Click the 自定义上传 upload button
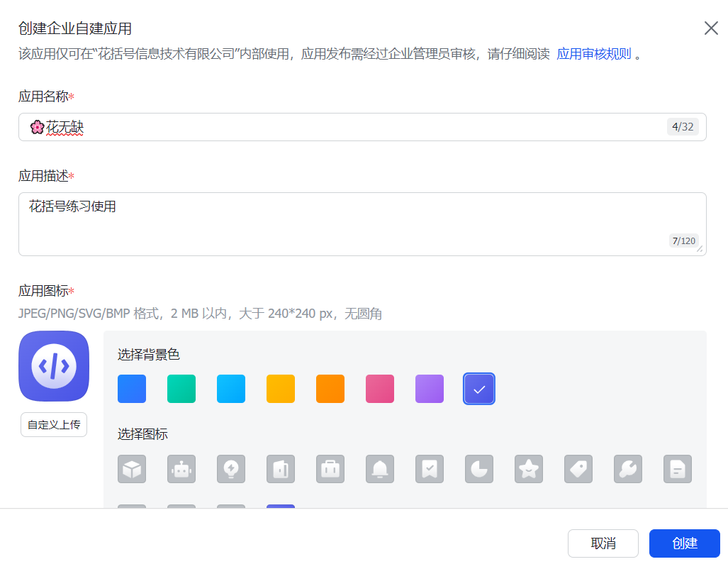Viewport: 728px width, 569px height. click(x=54, y=425)
